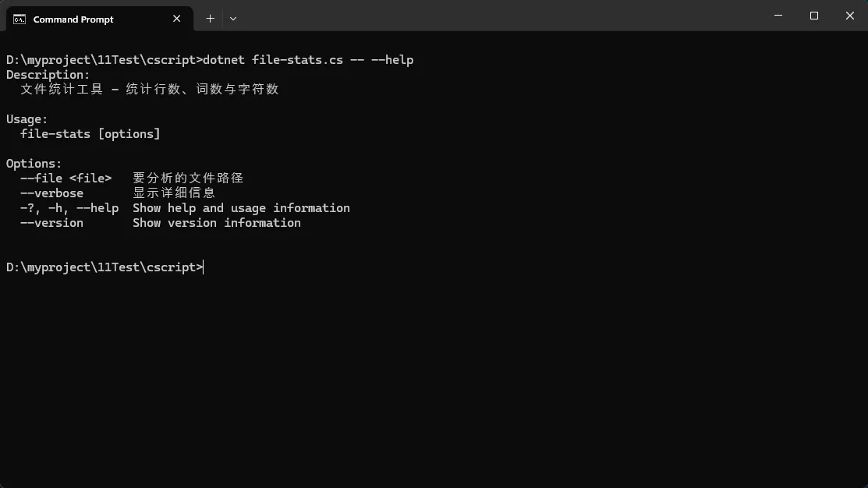The image size is (868, 488).
Task: Click the 'dotnet file-stats.cs -- --help' command text
Action: [x=308, y=60]
